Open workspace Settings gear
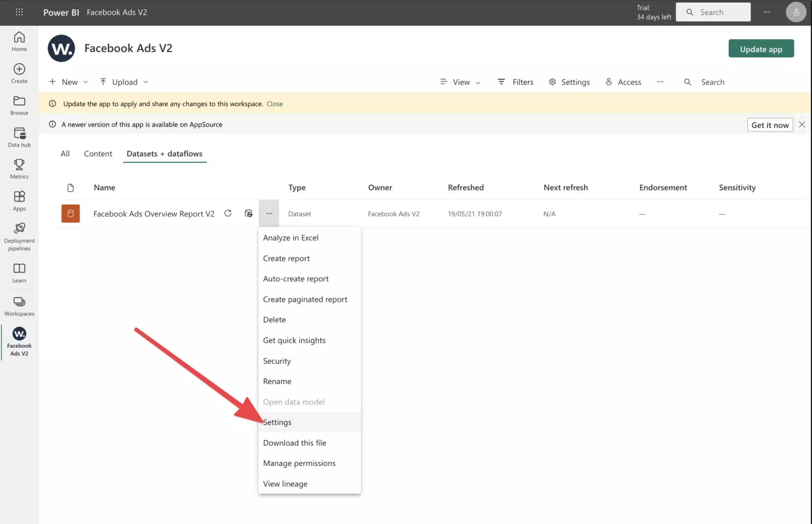812x524 pixels. pyautogui.click(x=569, y=82)
